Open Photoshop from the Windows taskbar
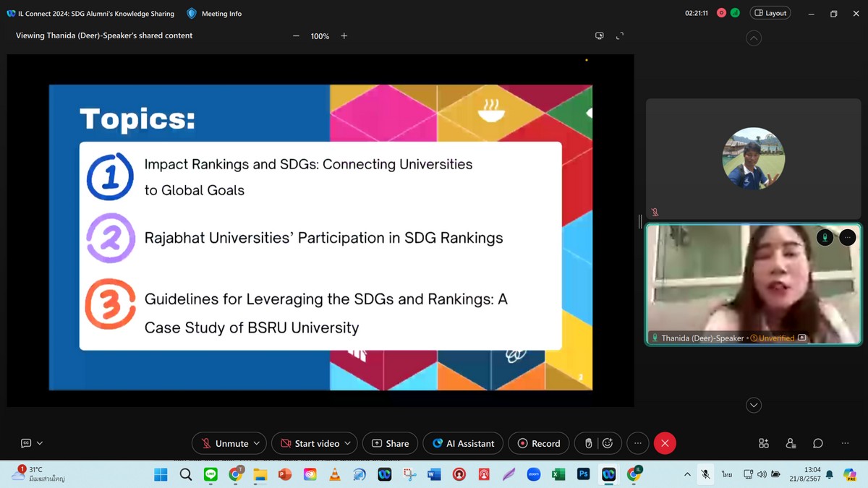Image resolution: width=868 pixels, height=488 pixels. tap(583, 474)
